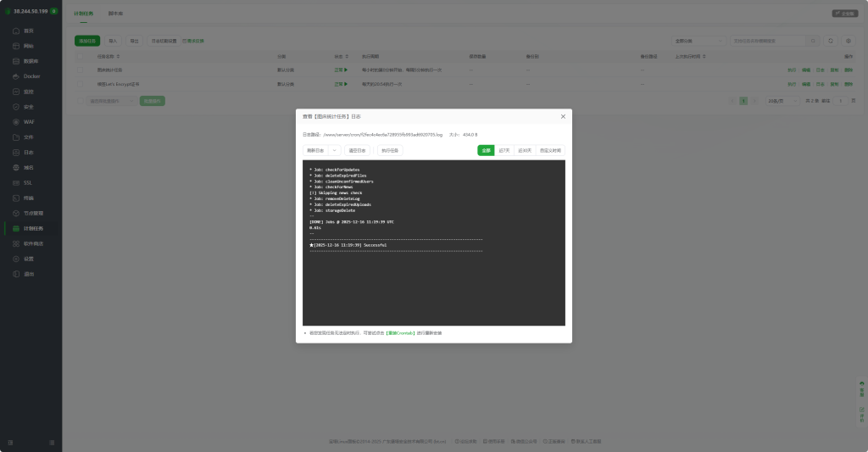The image size is (868, 452).
Task: Click the 清空日志 button
Action: [357, 151]
